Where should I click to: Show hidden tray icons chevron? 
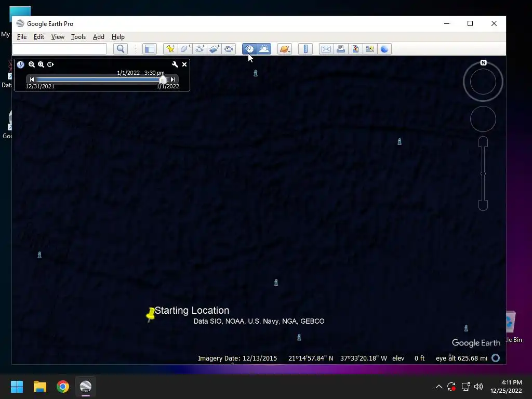438,387
